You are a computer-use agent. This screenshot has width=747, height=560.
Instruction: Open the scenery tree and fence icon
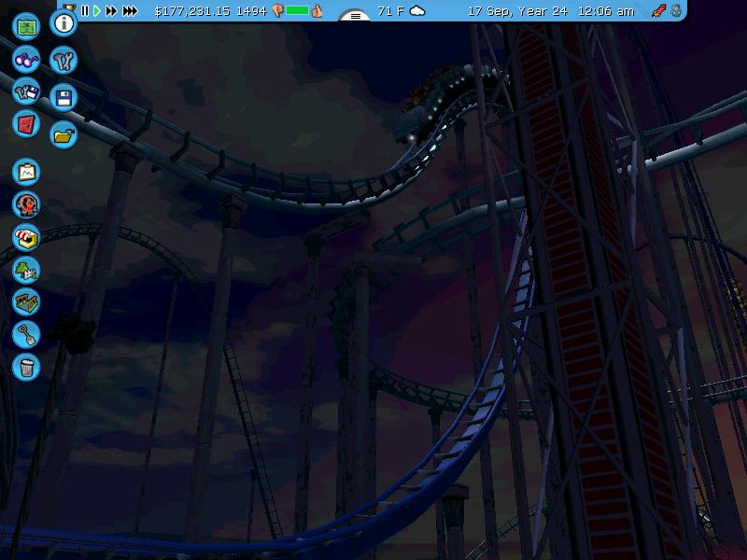[x=26, y=270]
